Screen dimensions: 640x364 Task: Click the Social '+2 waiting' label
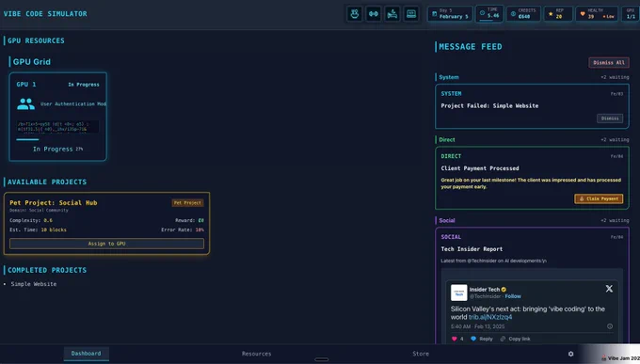click(x=615, y=220)
